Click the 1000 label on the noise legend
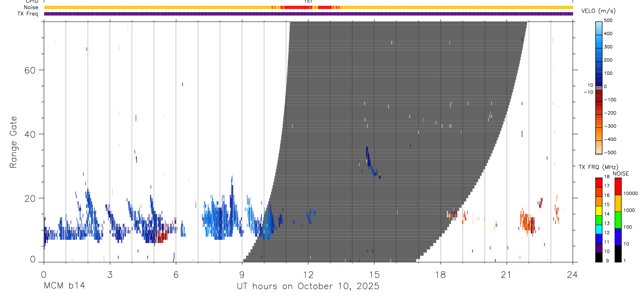This screenshot has height=297, width=644. point(629,210)
